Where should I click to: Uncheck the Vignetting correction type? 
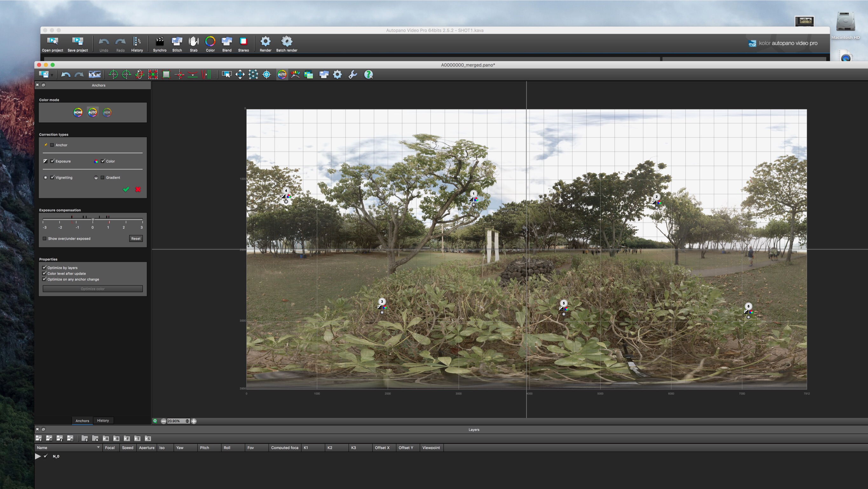coord(52,177)
